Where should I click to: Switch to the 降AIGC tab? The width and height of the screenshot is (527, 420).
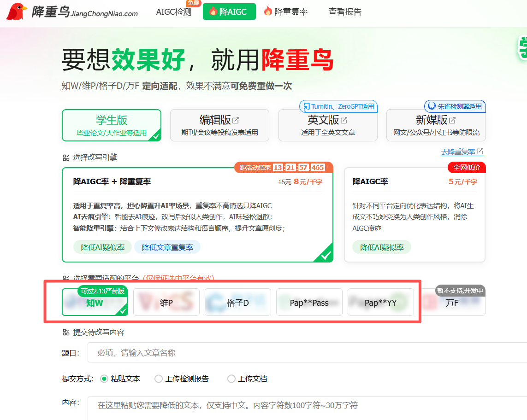[x=229, y=12]
